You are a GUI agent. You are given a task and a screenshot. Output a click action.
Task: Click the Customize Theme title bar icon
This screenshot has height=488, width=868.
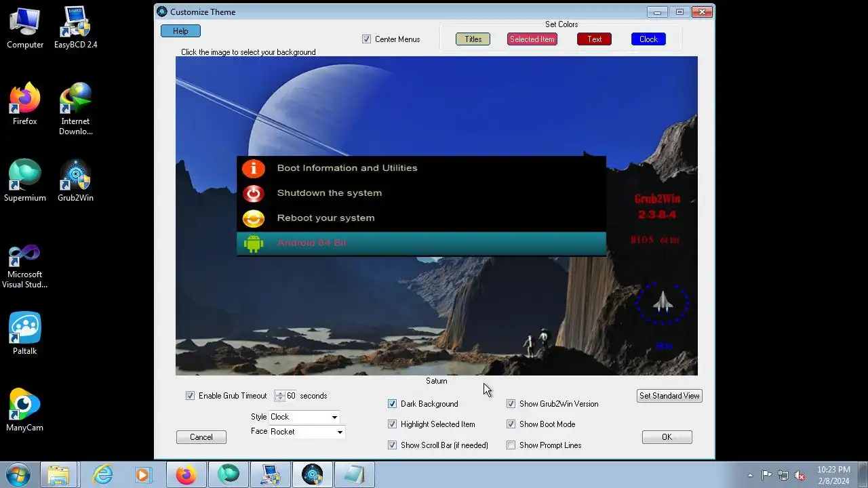pos(162,12)
